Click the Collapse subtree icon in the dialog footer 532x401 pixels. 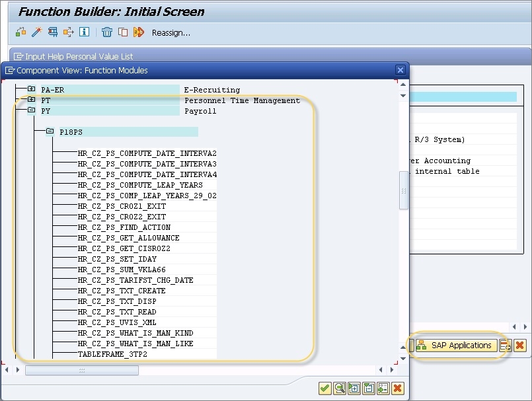[x=368, y=388]
